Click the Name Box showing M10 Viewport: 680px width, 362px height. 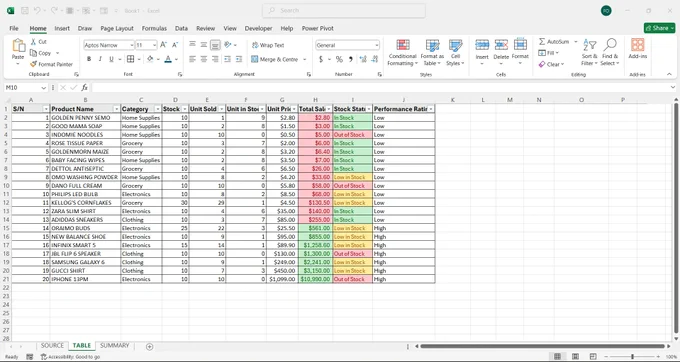click(25, 88)
